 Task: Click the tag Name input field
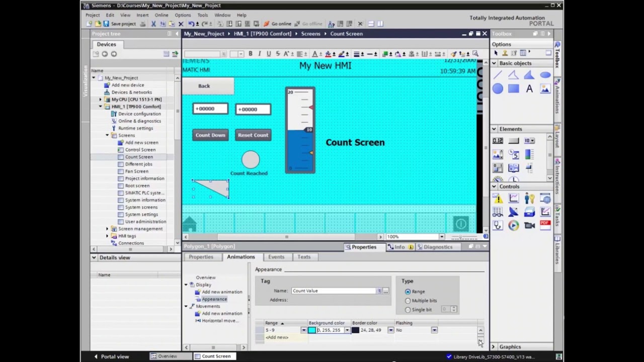point(333,291)
